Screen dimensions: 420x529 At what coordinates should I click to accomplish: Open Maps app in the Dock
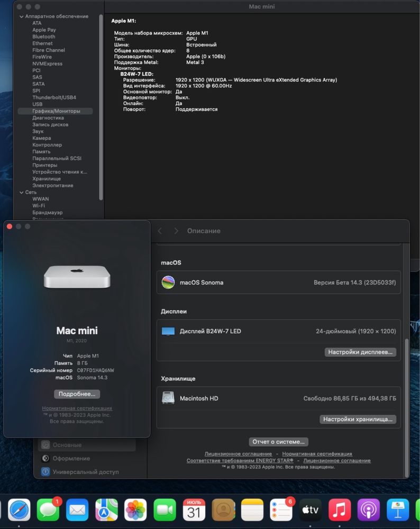(107, 510)
